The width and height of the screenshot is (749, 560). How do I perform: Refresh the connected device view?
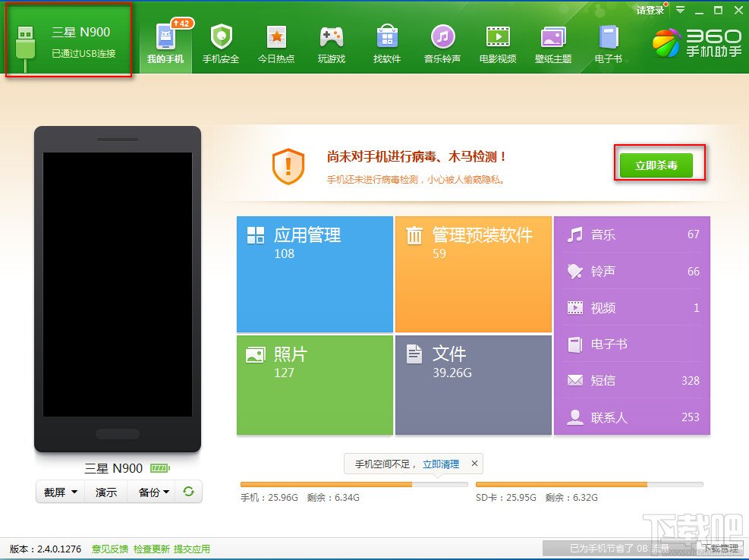click(187, 492)
